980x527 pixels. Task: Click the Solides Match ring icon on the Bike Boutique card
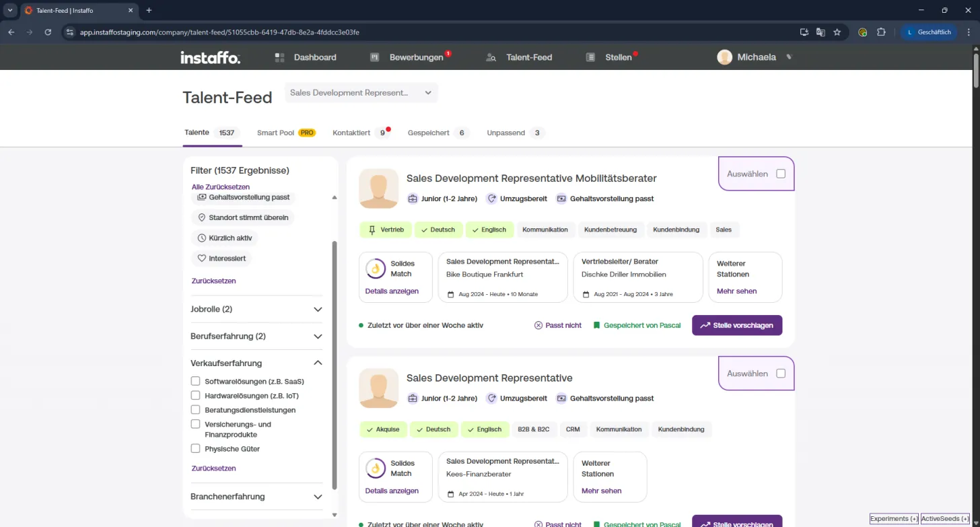[375, 269]
